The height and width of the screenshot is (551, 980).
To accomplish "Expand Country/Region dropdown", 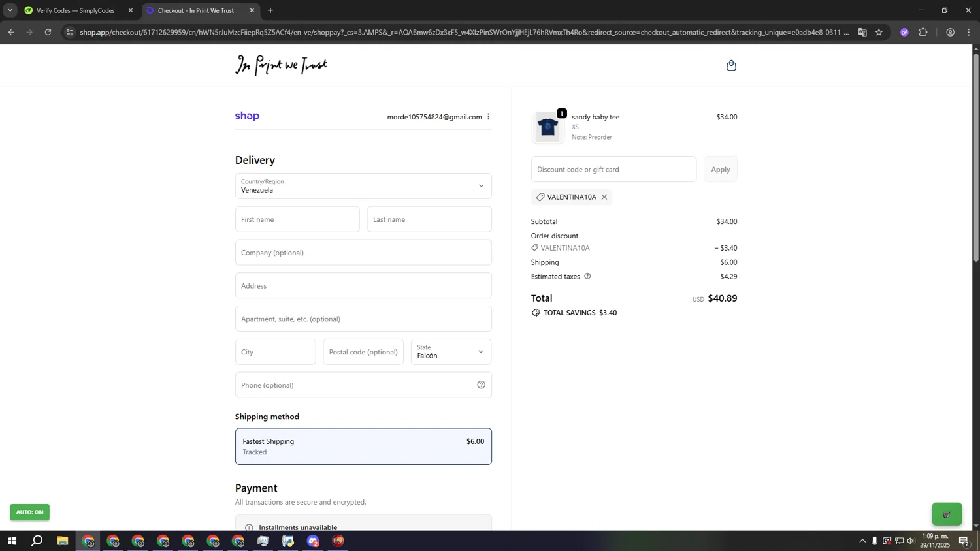I will coord(363,186).
